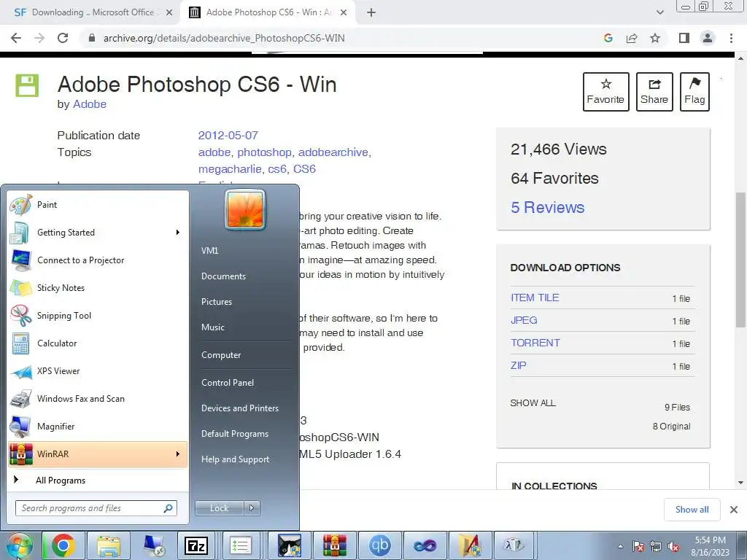Screen dimensions: 747x560
Task: Show hidden tray icons arrow
Action: pos(620,547)
